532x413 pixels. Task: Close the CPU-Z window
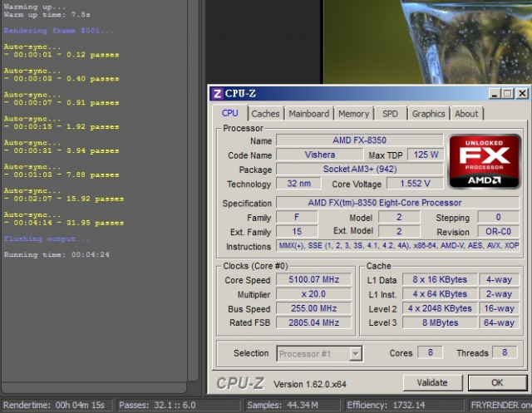[x=523, y=94]
